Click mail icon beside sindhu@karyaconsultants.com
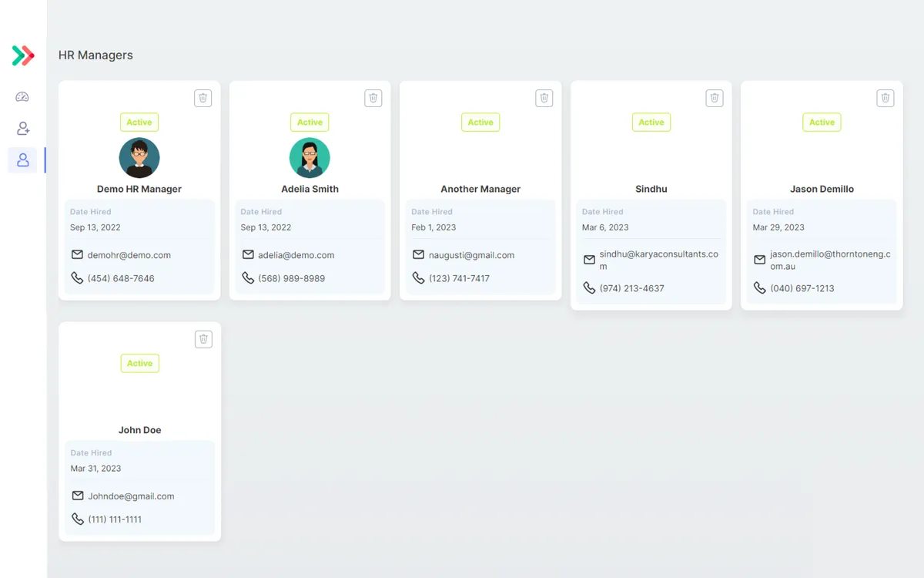 [589, 260]
